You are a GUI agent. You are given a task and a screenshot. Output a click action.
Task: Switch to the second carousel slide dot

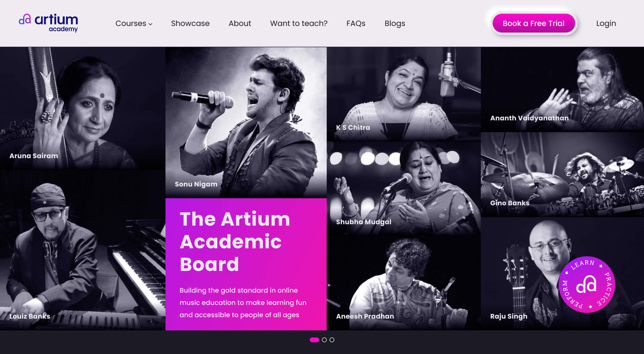tap(324, 340)
